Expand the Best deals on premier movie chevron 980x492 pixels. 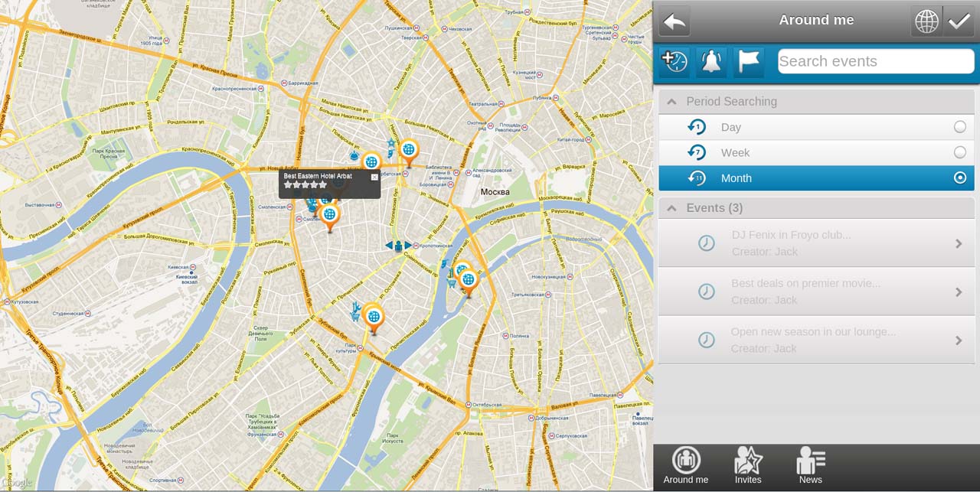[959, 292]
